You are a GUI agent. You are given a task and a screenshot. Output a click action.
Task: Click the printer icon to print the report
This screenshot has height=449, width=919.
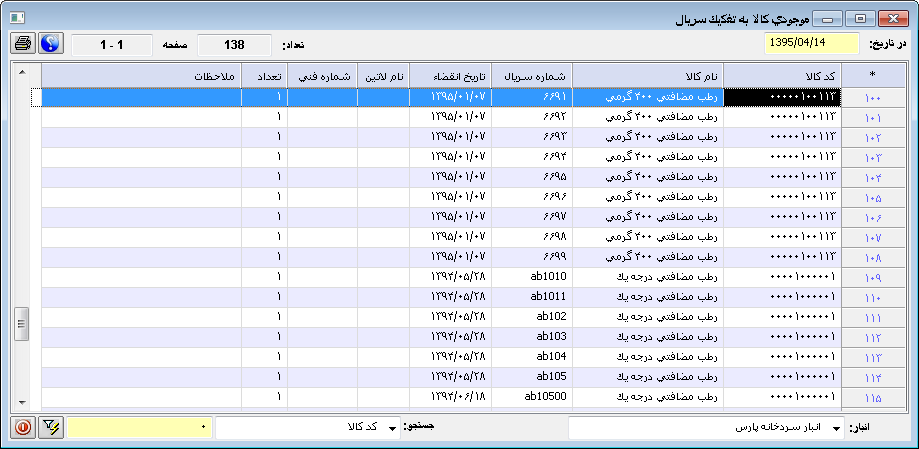point(24,44)
